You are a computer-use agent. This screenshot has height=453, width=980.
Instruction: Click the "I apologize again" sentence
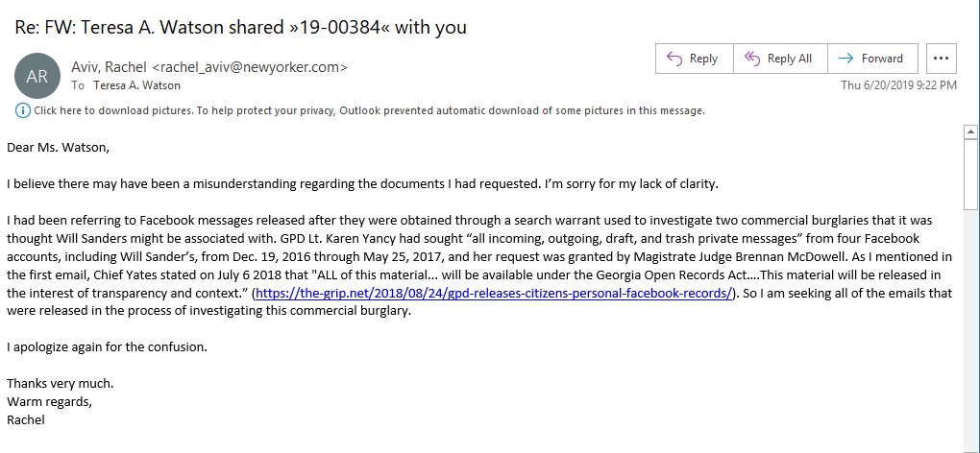106,346
